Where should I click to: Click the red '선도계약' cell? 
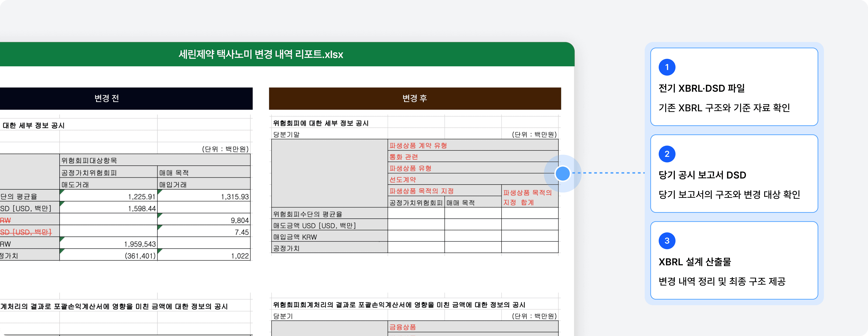(473, 179)
